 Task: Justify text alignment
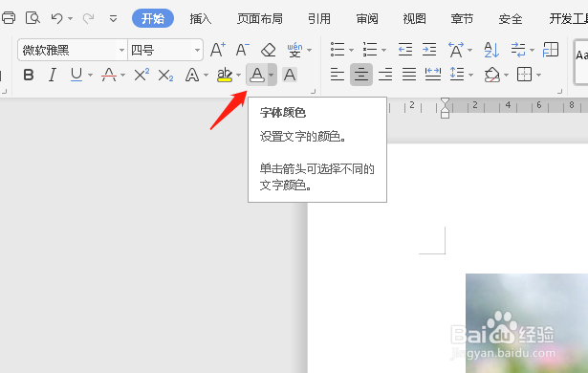409,75
